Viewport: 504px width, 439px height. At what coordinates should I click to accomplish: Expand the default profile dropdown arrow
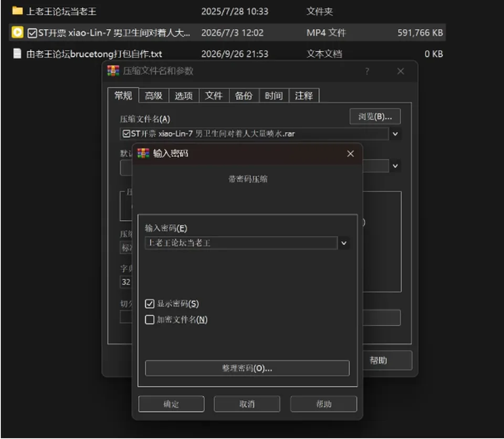(x=395, y=166)
